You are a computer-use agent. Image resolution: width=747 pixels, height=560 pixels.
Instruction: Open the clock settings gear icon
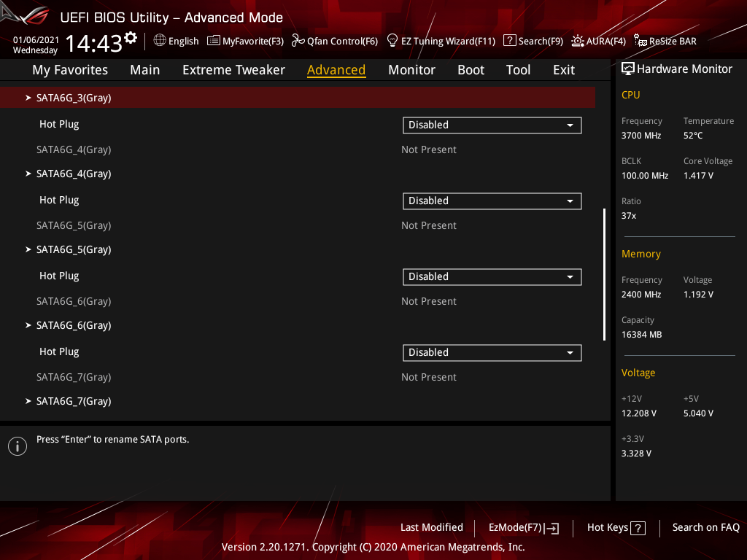click(131, 38)
